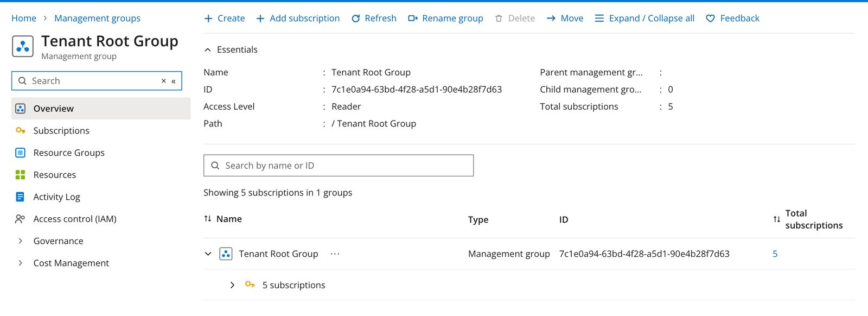868x316 pixels.
Task: Click the Refresh circular arrow icon
Action: click(x=356, y=18)
